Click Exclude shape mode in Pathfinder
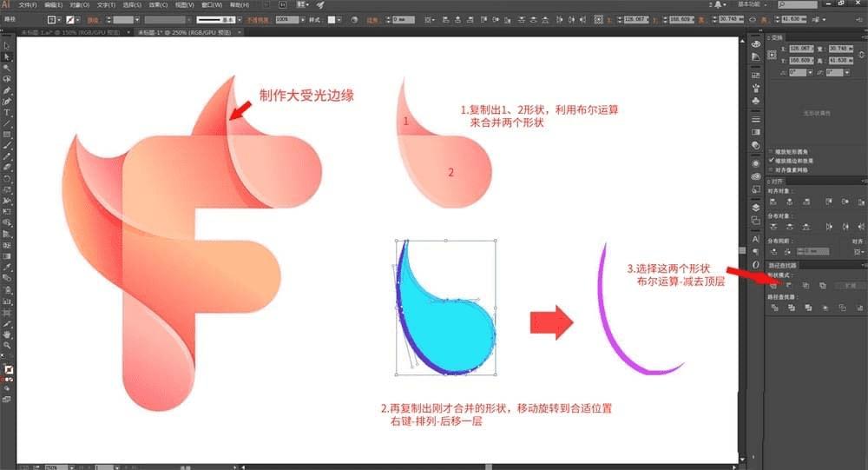 click(x=823, y=286)
